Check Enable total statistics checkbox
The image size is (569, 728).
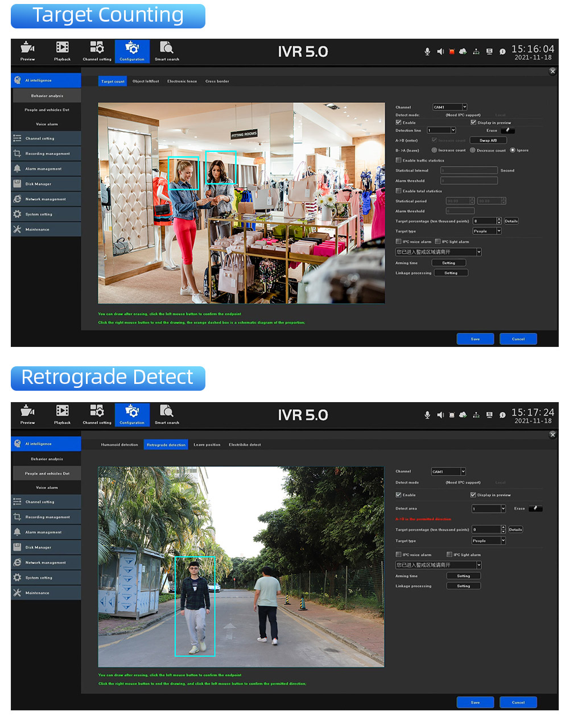pos(398,191)
